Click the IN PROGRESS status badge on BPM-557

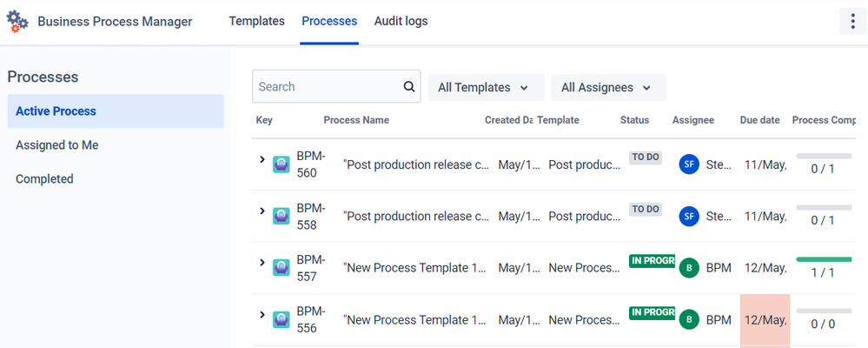coord(652,261)
